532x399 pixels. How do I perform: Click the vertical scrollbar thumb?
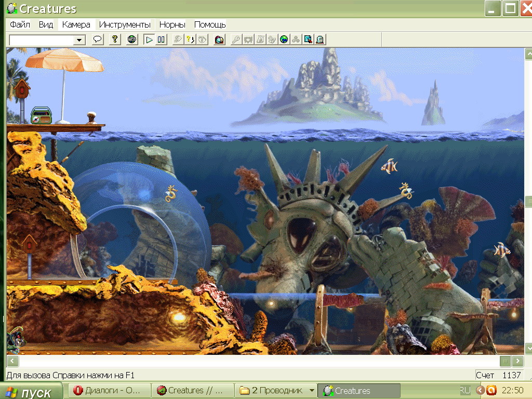[528, 202]
